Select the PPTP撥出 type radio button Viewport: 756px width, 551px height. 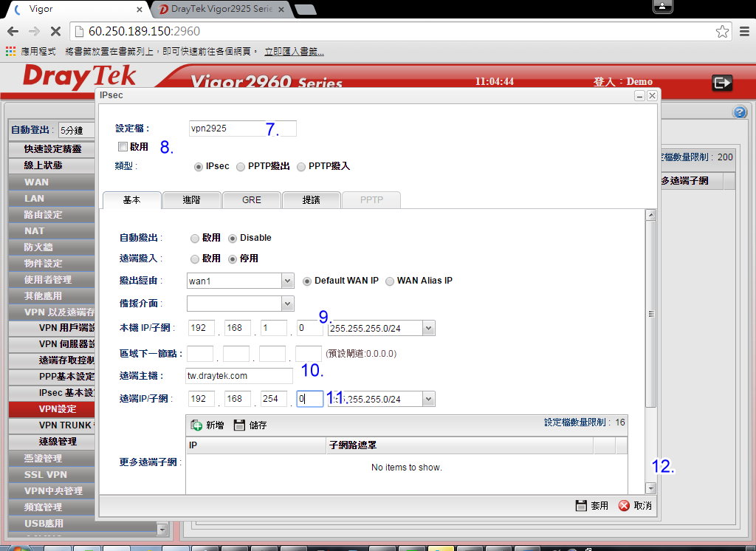(x=241, y=167)
